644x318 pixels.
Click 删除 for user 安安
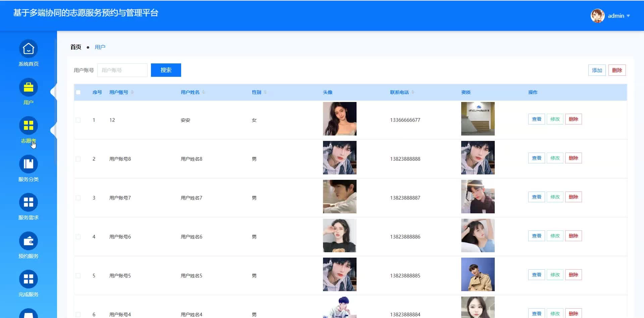tap(574, 119)
